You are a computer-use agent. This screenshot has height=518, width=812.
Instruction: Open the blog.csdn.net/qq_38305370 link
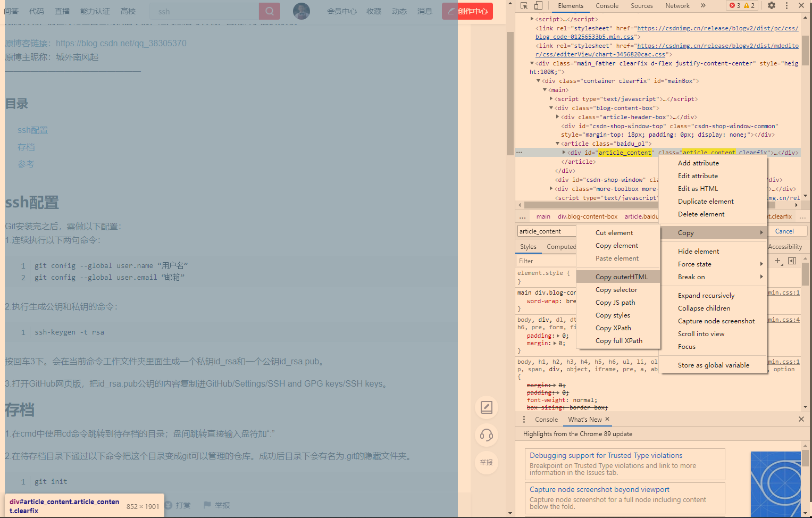click(121, 43)
